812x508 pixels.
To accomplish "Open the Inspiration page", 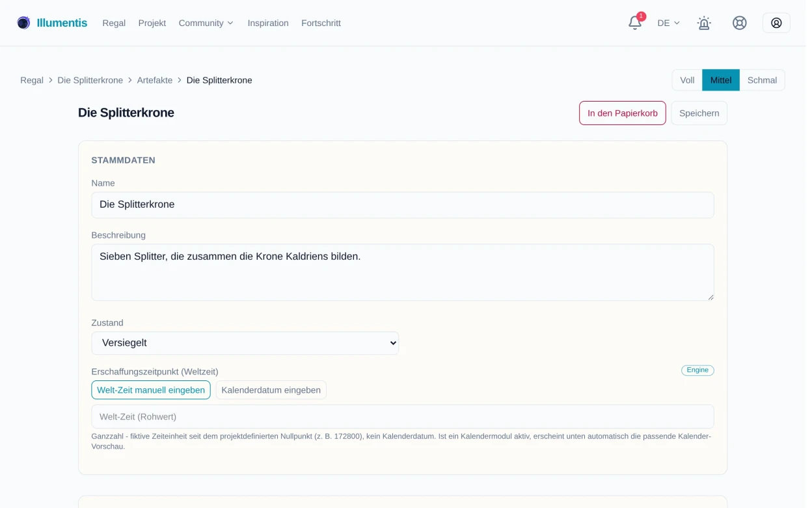I will coord(268,23).
